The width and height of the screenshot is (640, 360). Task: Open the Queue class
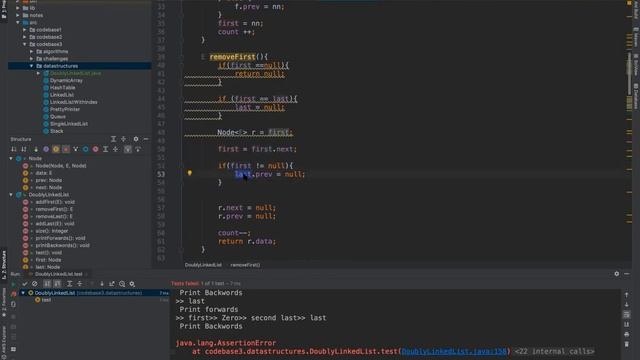[58, 117]
